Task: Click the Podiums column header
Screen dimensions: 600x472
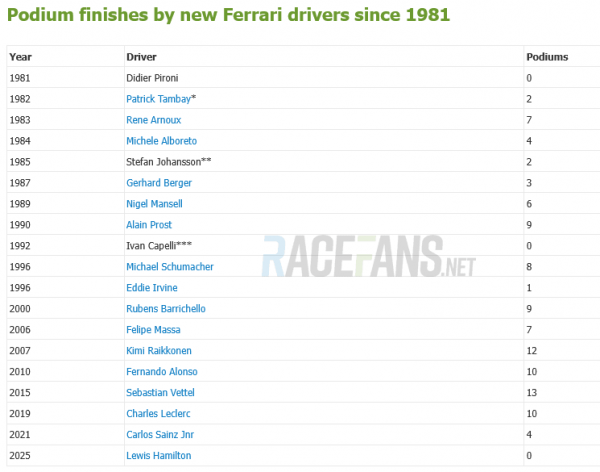Action: point(546,57)
